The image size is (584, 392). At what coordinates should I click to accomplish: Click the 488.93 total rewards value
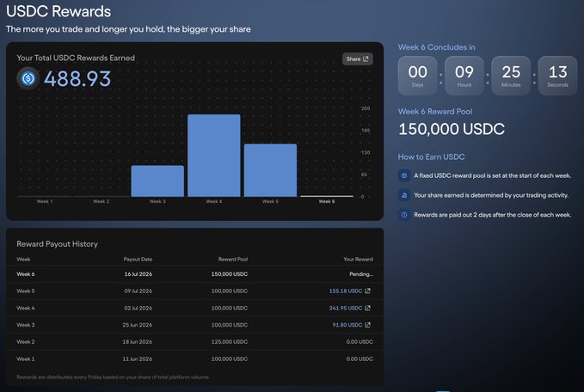click(x=77, y=78)
